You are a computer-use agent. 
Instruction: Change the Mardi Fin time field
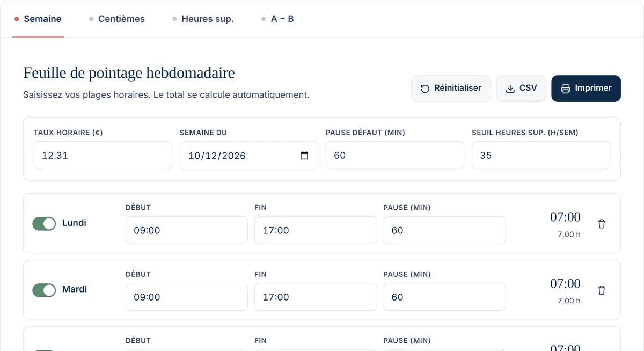point(316,297)
